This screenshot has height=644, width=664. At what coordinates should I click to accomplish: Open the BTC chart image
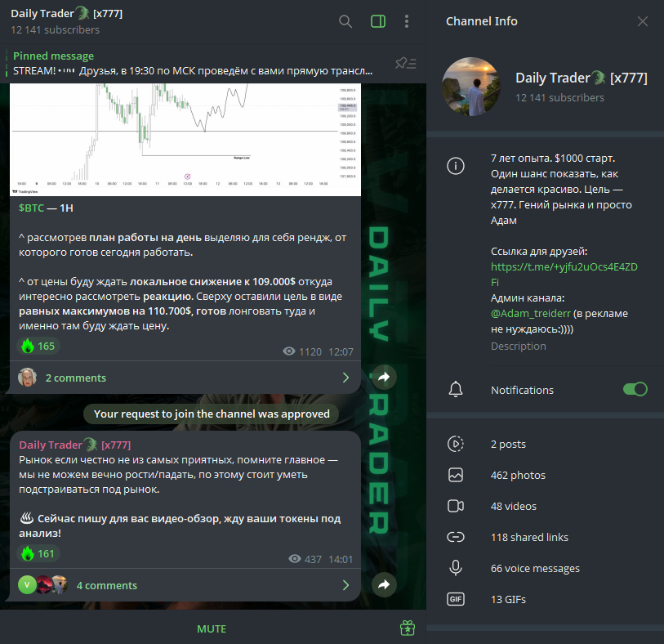tap(185, 140)
